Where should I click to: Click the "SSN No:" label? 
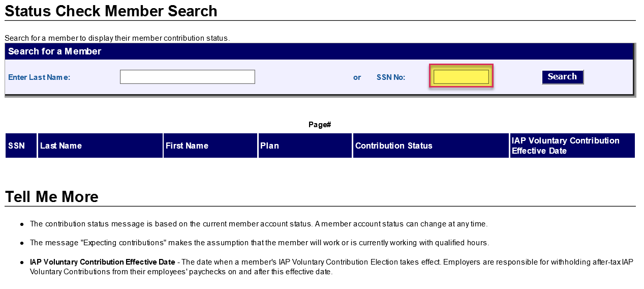(390, 77)
